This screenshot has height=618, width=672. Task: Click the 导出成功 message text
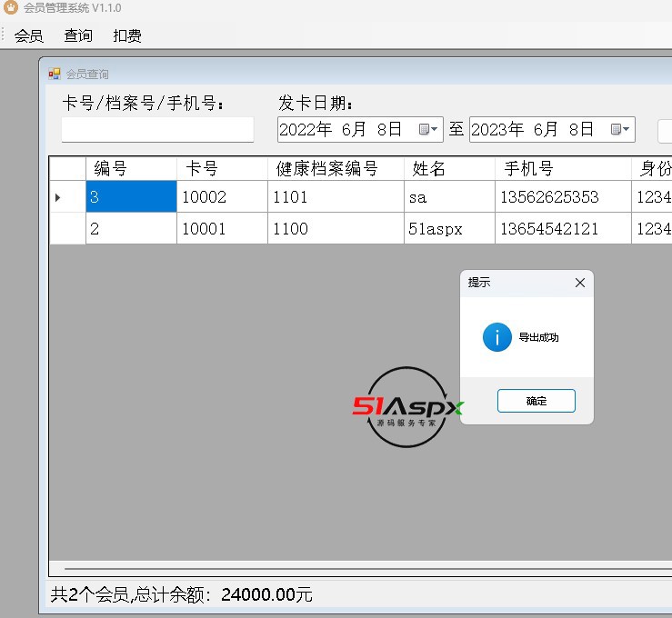click(x=538, y=337)
